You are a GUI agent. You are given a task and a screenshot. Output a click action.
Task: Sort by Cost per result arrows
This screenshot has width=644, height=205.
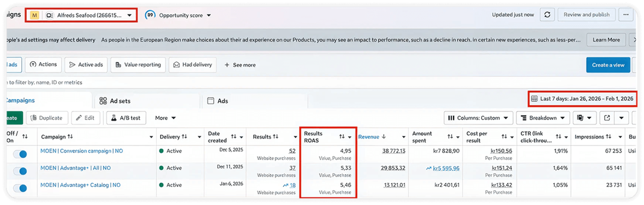pyautogui.click(x=504, y=136)
